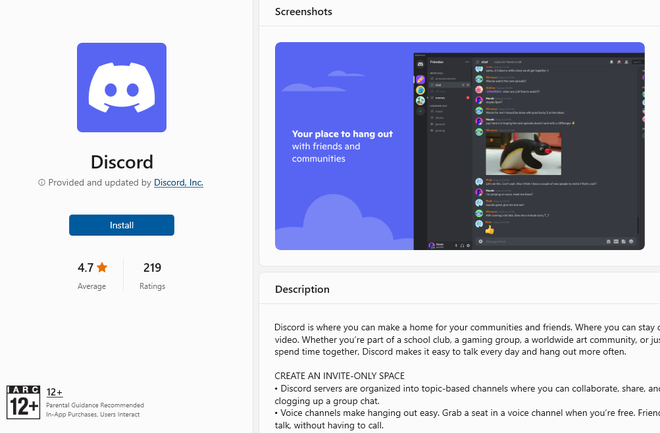Click the Parental Guidance Recommended text
Viewport: 660px width, 433px height.
click(x=95, y=405)
